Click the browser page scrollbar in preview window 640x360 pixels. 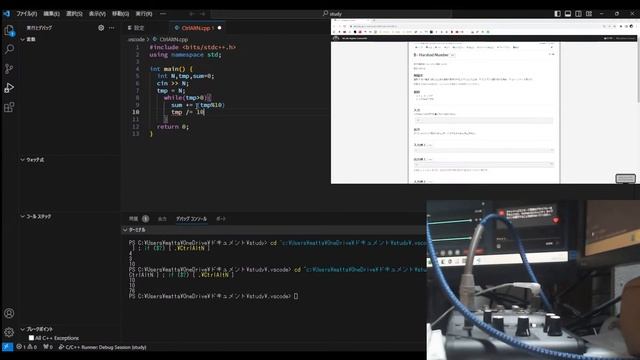point(638,71)
